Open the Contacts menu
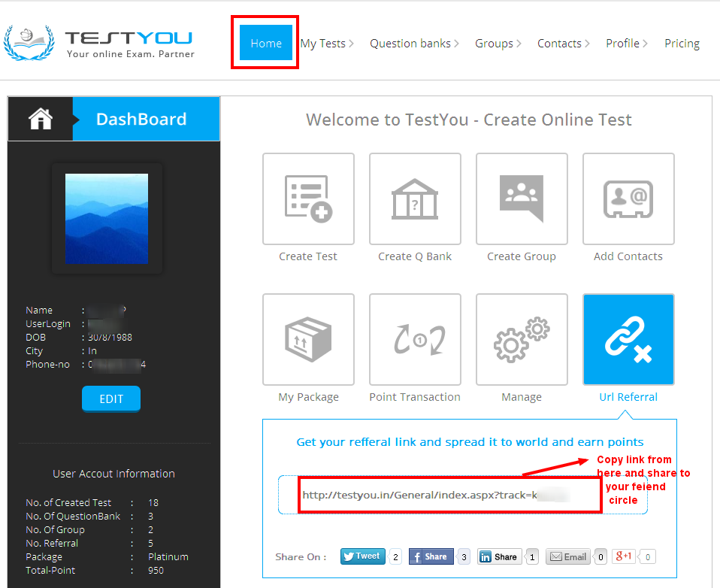Viewport: 720px width, 588px height. [563, 44]
